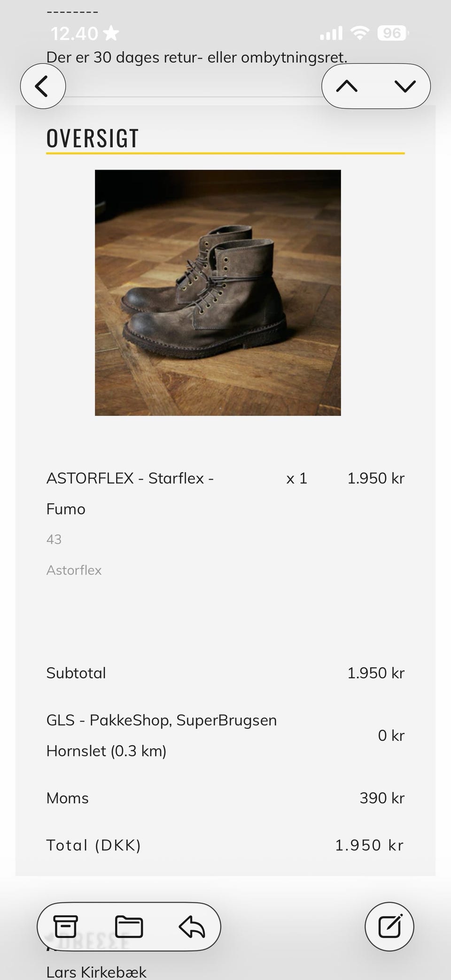Tap the 12.40 clock in status bar
451x980 pixels.
tap(74, 33)
